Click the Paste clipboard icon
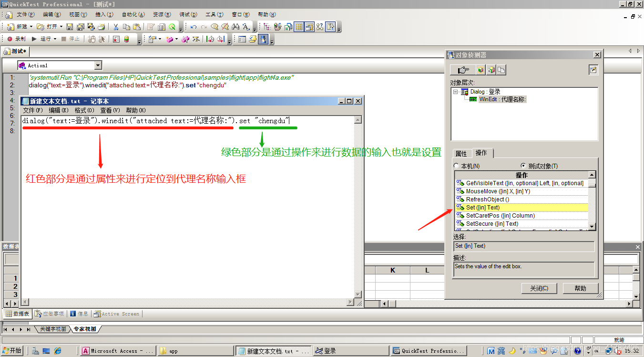This screenshot has width=644, height=357. click(137, 27)
